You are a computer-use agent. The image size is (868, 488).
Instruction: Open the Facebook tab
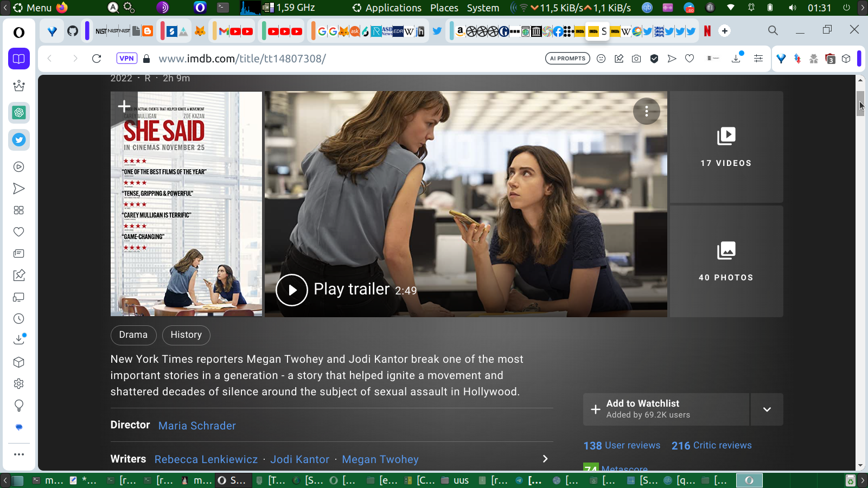tap(558, 31)
